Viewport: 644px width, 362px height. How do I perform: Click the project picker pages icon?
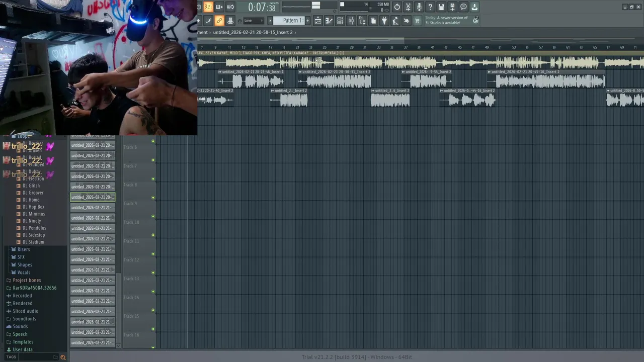click(373, 21)
